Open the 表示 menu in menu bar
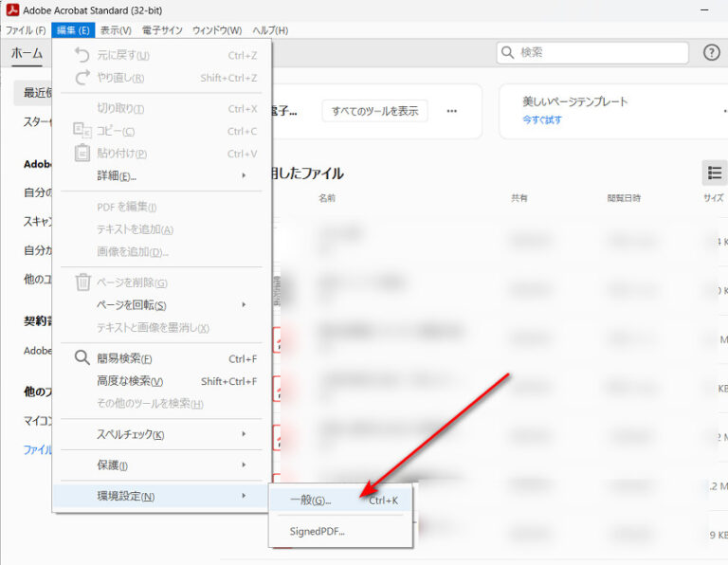Viewport: 728px width, 565px height. 116,30
